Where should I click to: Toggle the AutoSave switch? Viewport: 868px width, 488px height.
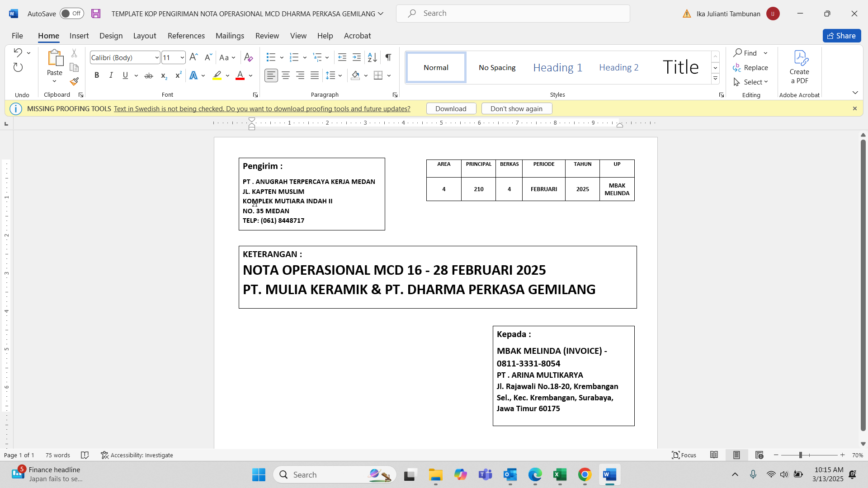72,14
